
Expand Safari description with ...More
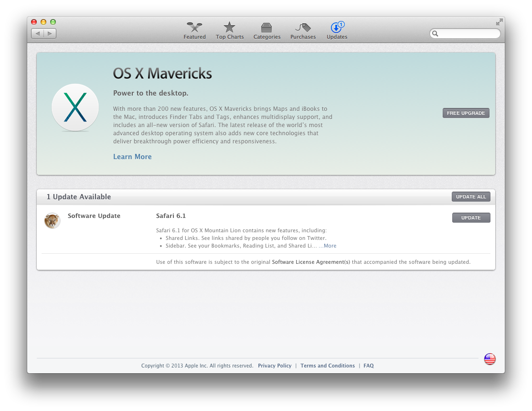tap(328, 246)
